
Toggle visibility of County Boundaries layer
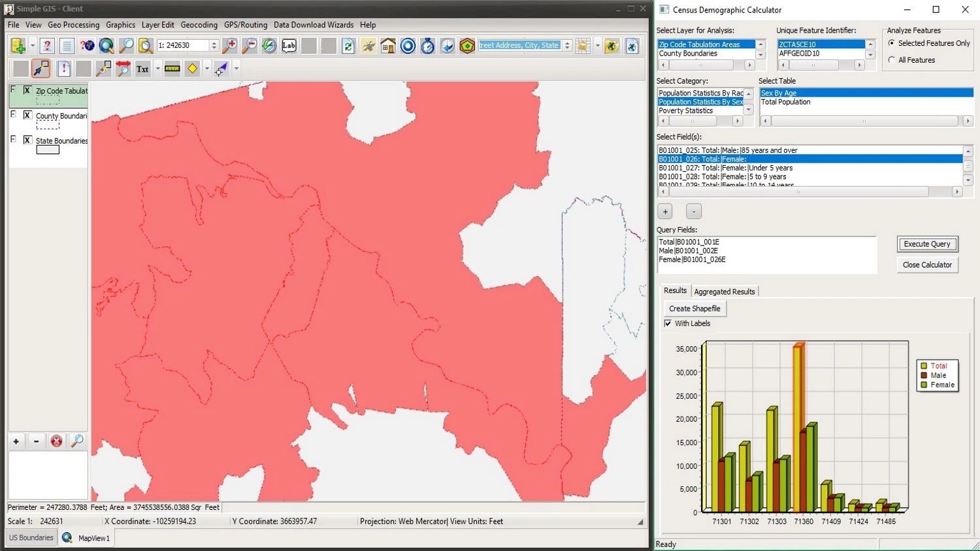point(27,115)
